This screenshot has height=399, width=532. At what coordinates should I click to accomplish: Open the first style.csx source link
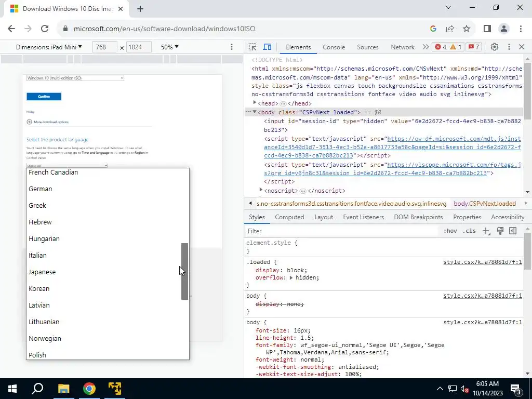point(483,262)
